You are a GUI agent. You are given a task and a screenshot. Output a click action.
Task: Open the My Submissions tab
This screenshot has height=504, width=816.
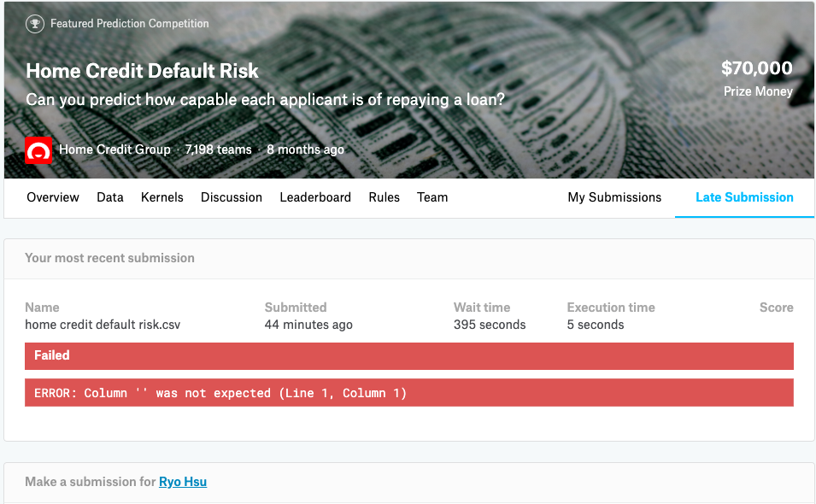614,197
